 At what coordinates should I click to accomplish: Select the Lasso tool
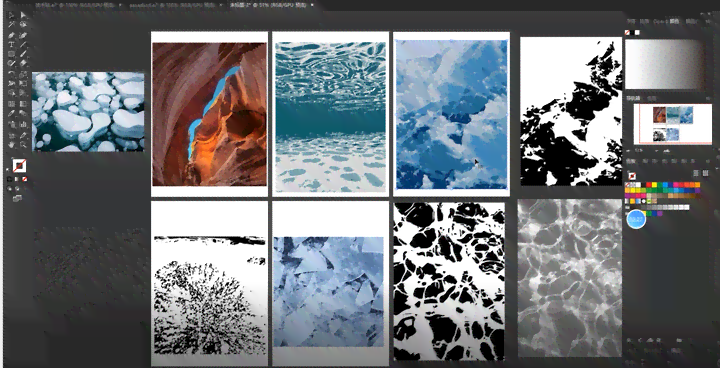23,24
